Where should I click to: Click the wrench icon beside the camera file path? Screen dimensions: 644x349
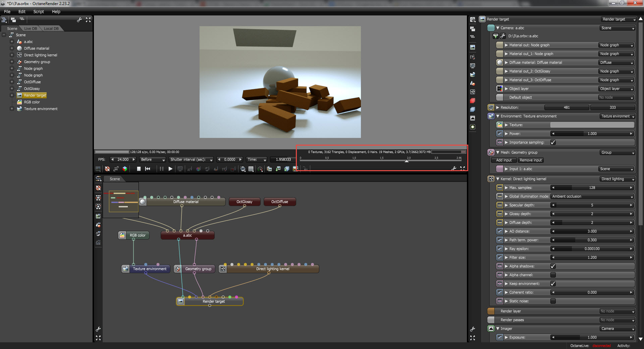(503, 36)
